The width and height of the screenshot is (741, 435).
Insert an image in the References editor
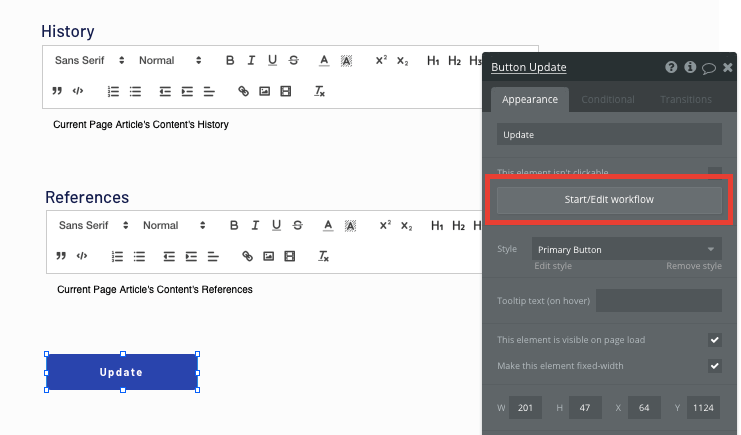click(268, 256)
